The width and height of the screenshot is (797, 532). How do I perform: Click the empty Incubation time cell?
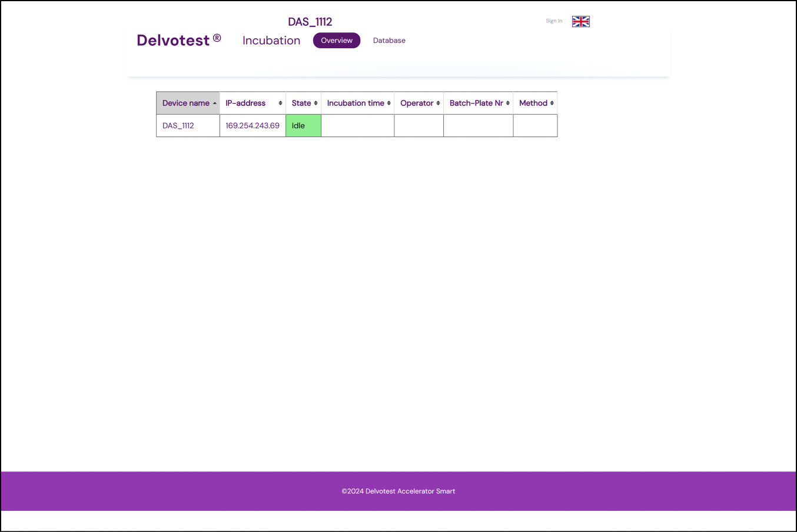357,126
